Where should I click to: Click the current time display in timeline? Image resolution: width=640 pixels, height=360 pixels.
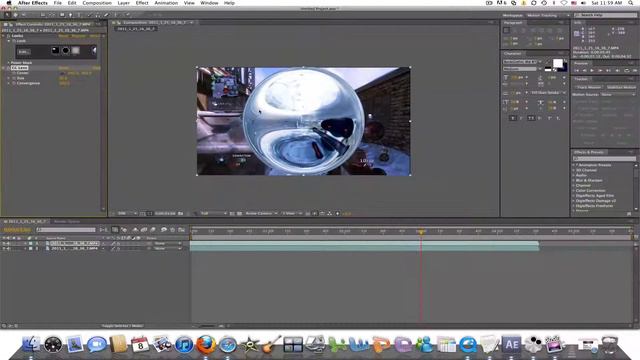pos(17,230)
